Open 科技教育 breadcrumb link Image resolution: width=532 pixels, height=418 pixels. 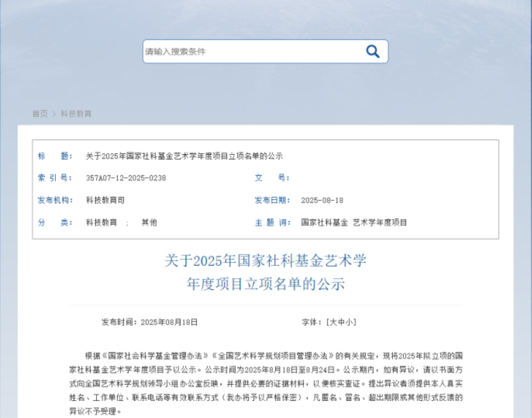tap(76, 114)
